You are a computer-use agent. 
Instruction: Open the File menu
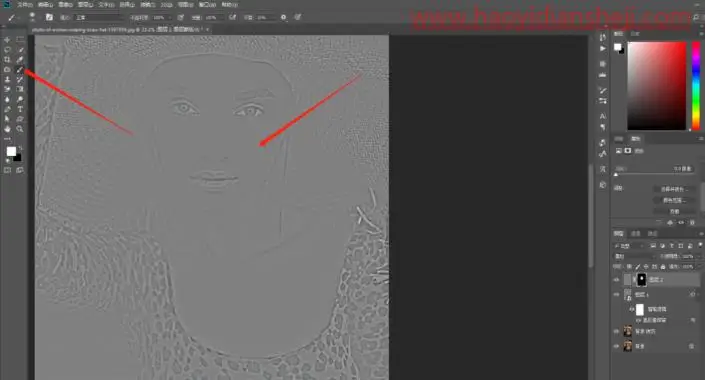pos(24,4)
